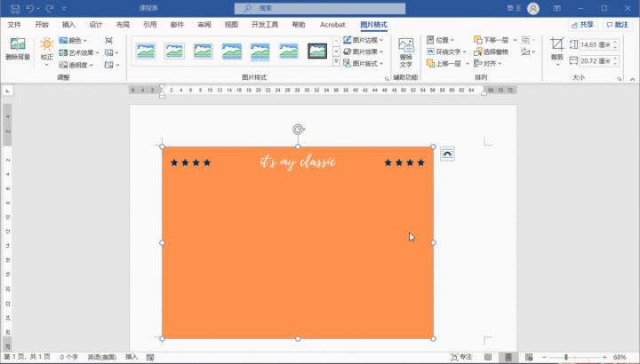Screen dimensions: 640x364
Task: Click the zoom slider handle in the status bar
Action: (566, 357)
